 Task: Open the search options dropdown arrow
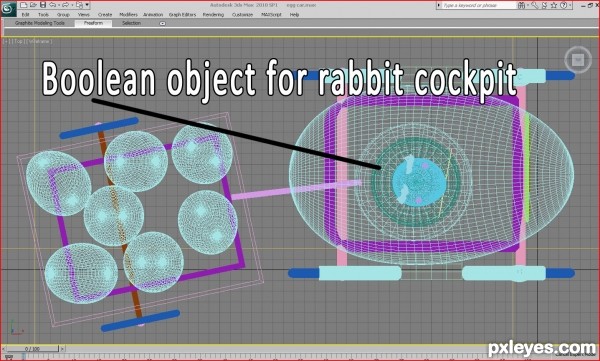click(528, 5)
